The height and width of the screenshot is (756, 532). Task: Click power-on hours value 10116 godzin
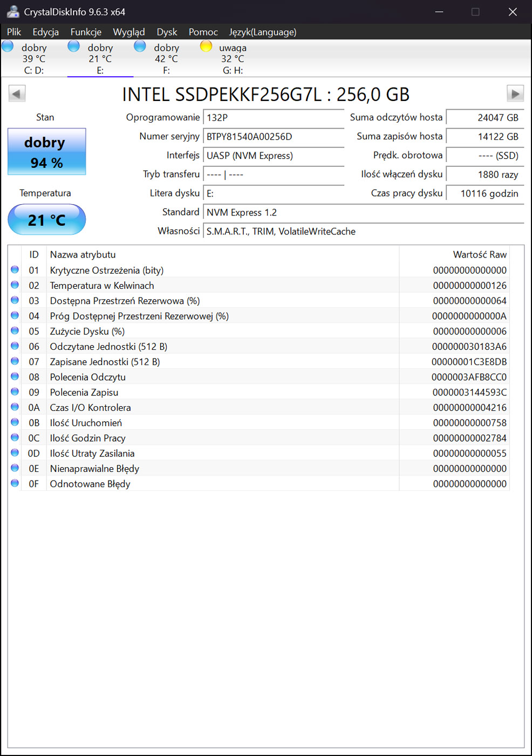[485, 193]
